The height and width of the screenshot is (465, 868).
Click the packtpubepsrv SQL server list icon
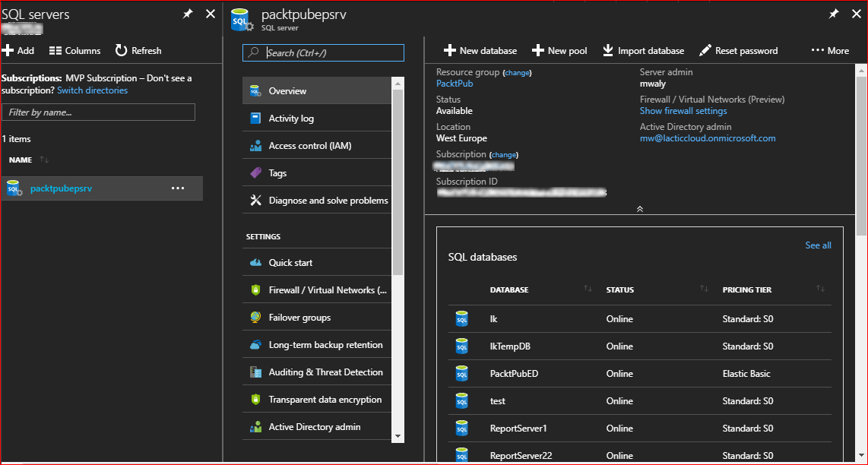click(x=14, y=188)
